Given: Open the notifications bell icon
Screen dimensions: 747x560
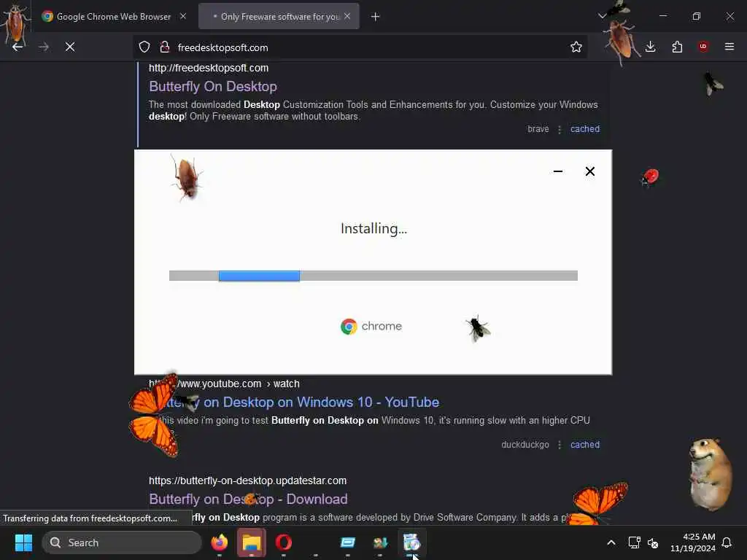Looking at the screenshot, I should pos(727,542).
